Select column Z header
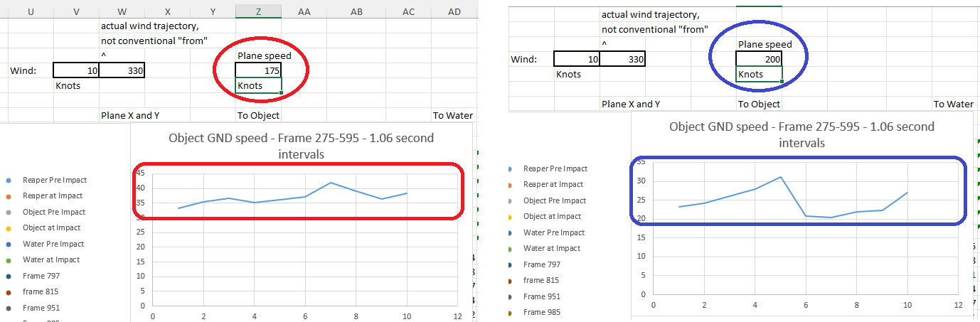The image size is (980, 322). [x=258, y=12]
